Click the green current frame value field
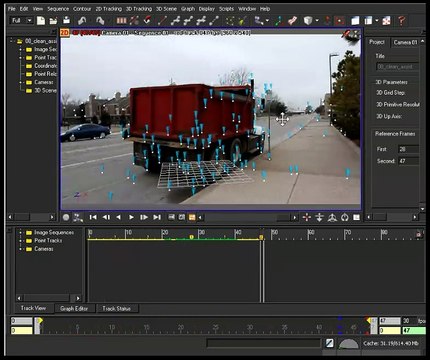This screenshot has width=430, height=360. point(414,331)
